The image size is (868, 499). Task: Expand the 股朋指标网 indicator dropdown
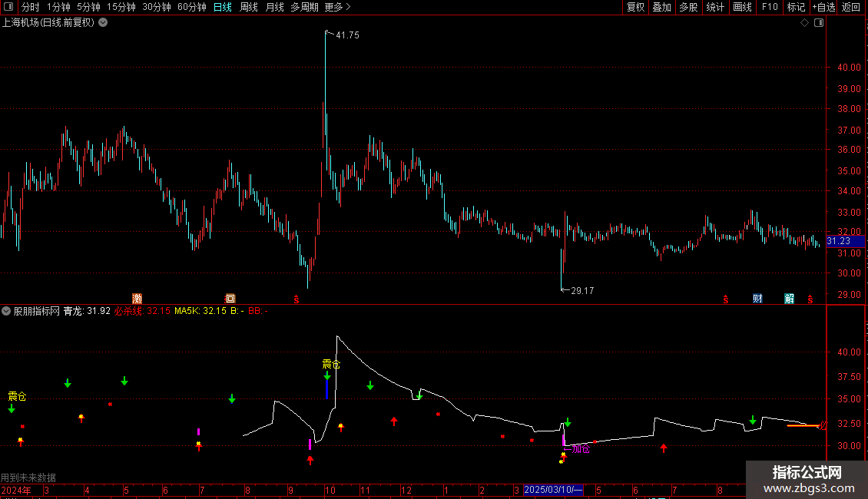(x=6, y=311)
